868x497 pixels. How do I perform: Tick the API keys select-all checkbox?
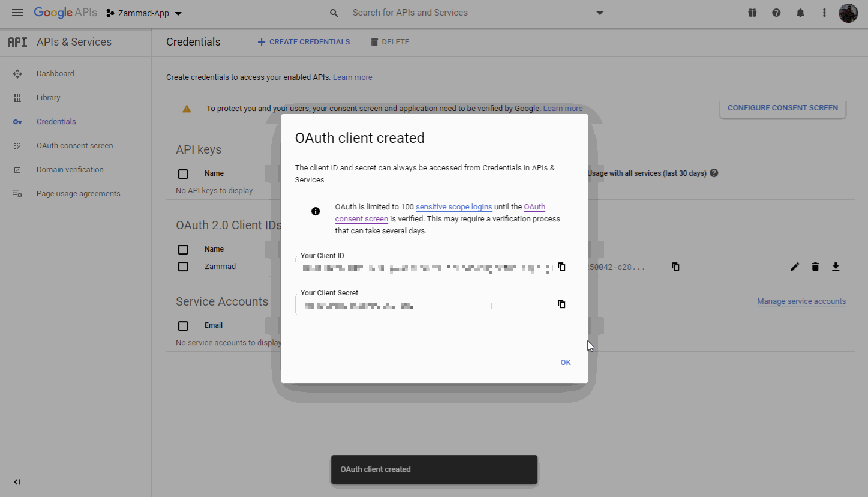click(x=183, y=174)
